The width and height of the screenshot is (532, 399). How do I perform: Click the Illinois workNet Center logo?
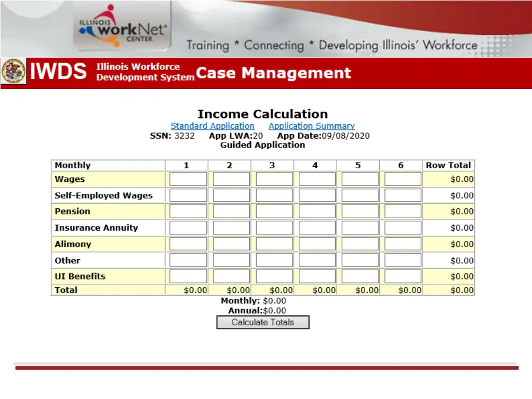(x=122, y=26)
